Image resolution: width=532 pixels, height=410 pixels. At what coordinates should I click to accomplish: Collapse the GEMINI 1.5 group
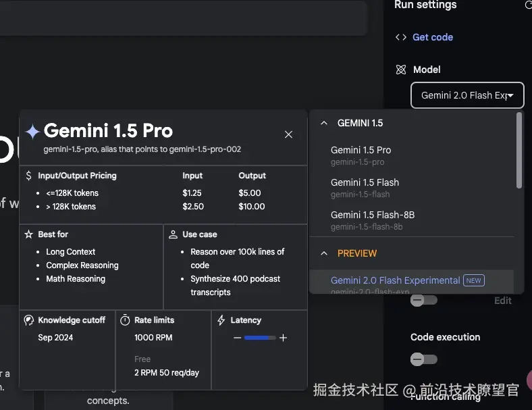[x=324, y=123]
